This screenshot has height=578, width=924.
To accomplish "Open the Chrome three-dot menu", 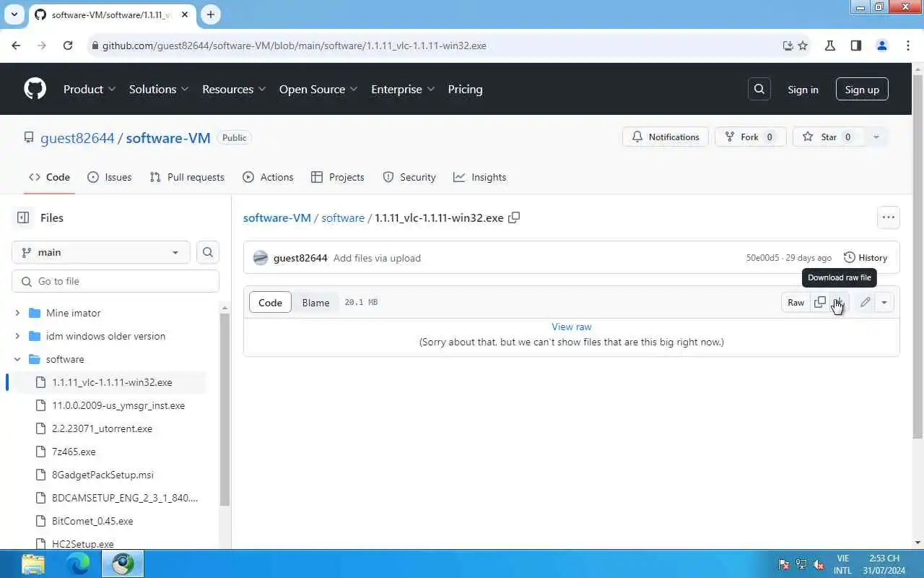I will [908, 46].
